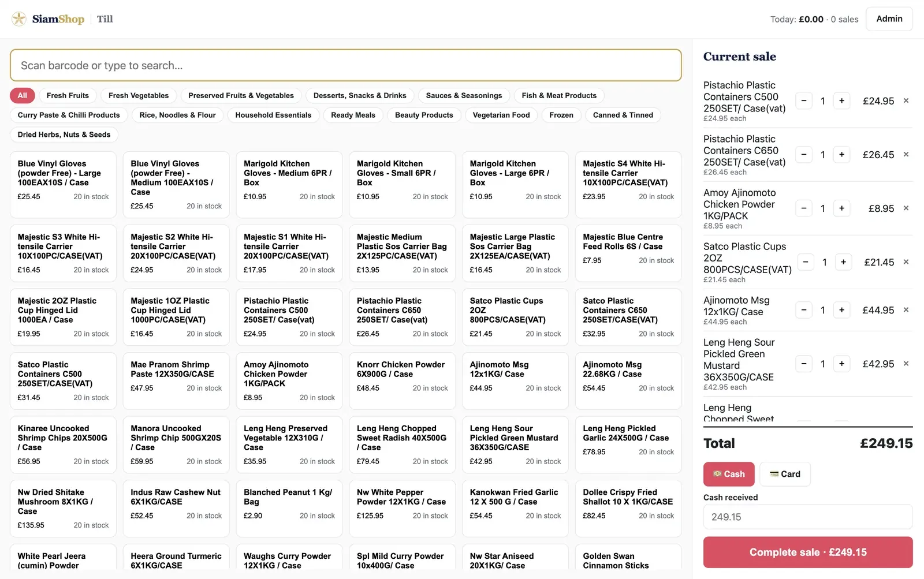The height and width of the screenshot is (579, 924).
Task: Remove Satco Plastic Cups from the sale
Action: pos(906,262)
